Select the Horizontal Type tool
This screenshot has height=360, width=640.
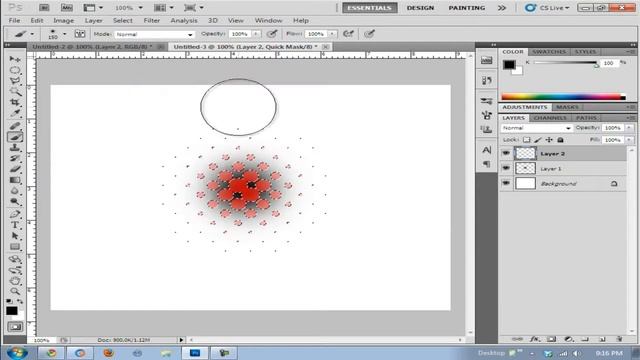pos(15,225)
